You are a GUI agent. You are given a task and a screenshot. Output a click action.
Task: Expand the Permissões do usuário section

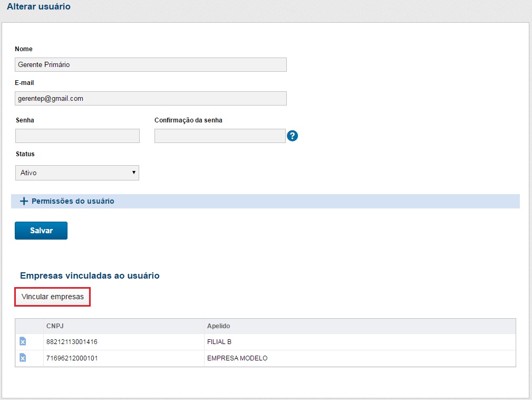73,202
